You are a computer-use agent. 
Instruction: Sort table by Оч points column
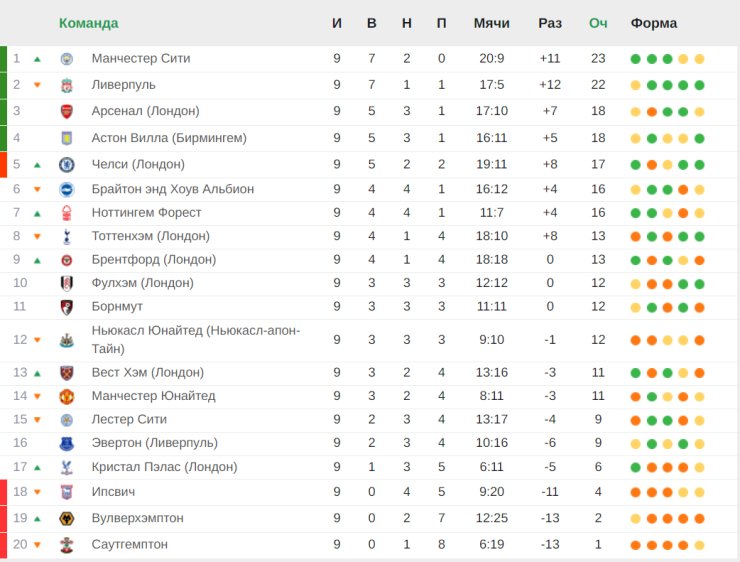[598, 23]
